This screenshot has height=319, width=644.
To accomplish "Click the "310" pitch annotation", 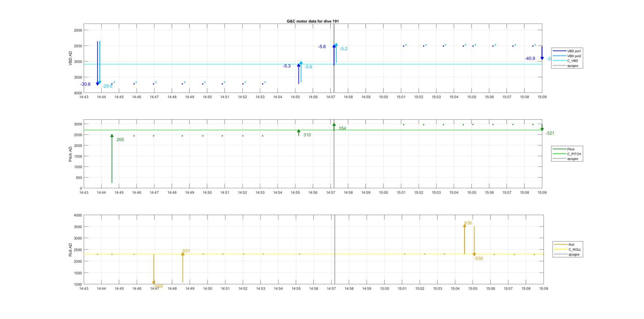I will coord(307,135).
